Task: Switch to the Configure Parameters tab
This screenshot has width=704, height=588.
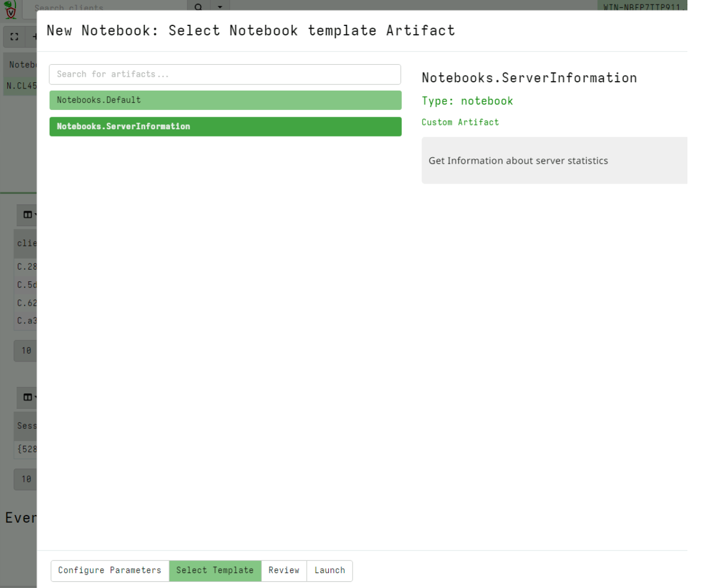Action: click(109, 570)
